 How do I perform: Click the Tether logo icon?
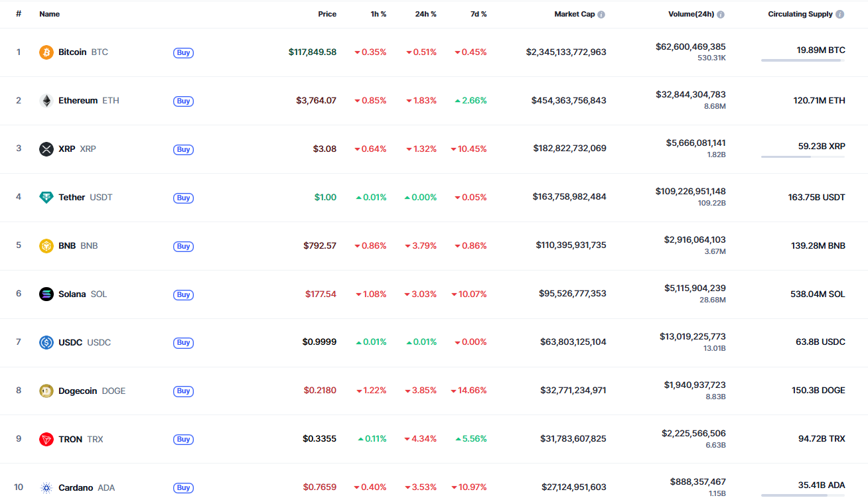tap(46, 198)
